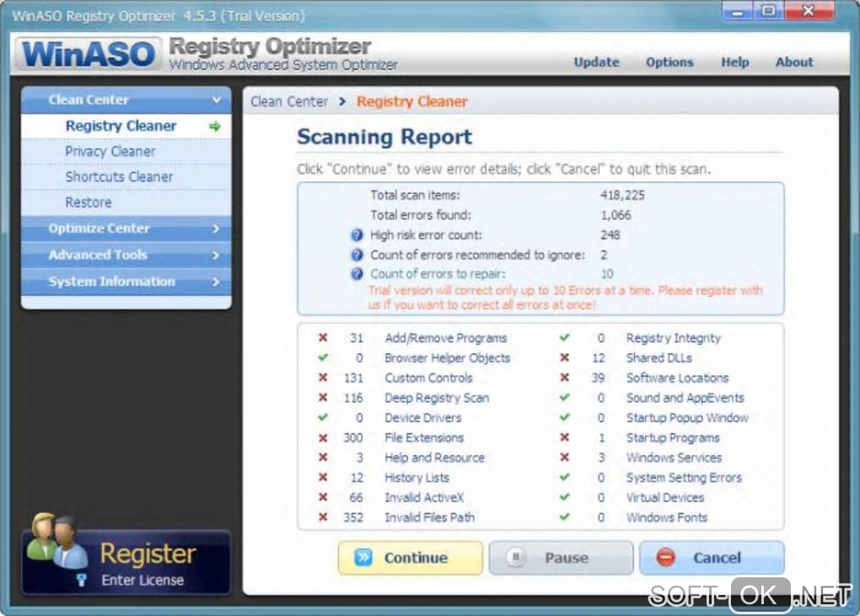The image size is (860, 616).
Task: Click red X beside Add/Remove Programs
Action: pyautogui.click(x=323, y=338)
